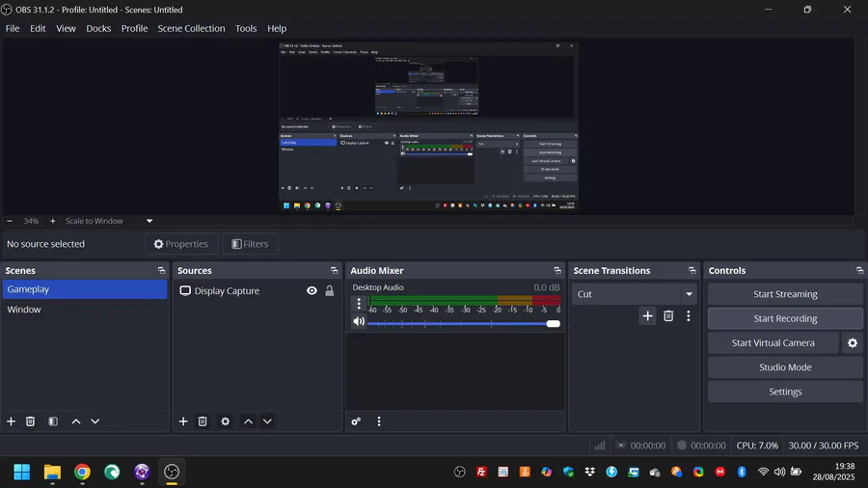Add a new source with plus icon

pyautogui.click(x=183, y=421)
